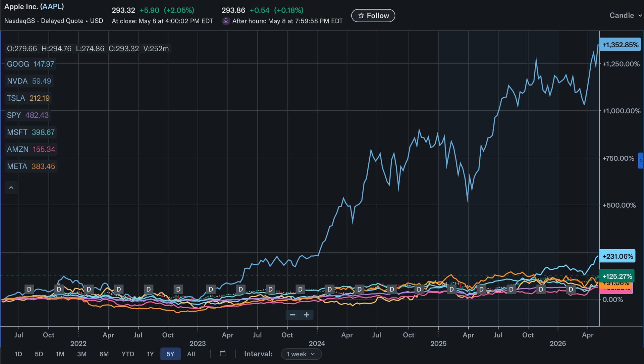Viewport: 644px width, 364px height.
Task: Select the 5D range tab
Action: 39,354
